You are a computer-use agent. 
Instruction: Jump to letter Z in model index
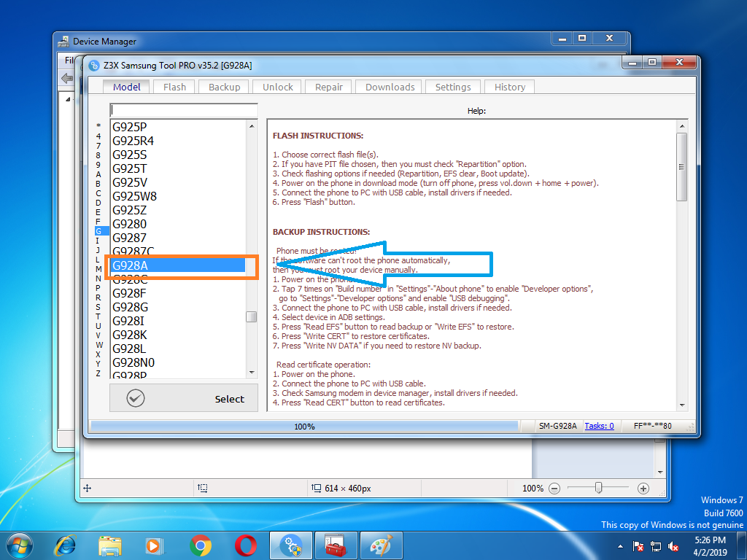tap(98, 373)
